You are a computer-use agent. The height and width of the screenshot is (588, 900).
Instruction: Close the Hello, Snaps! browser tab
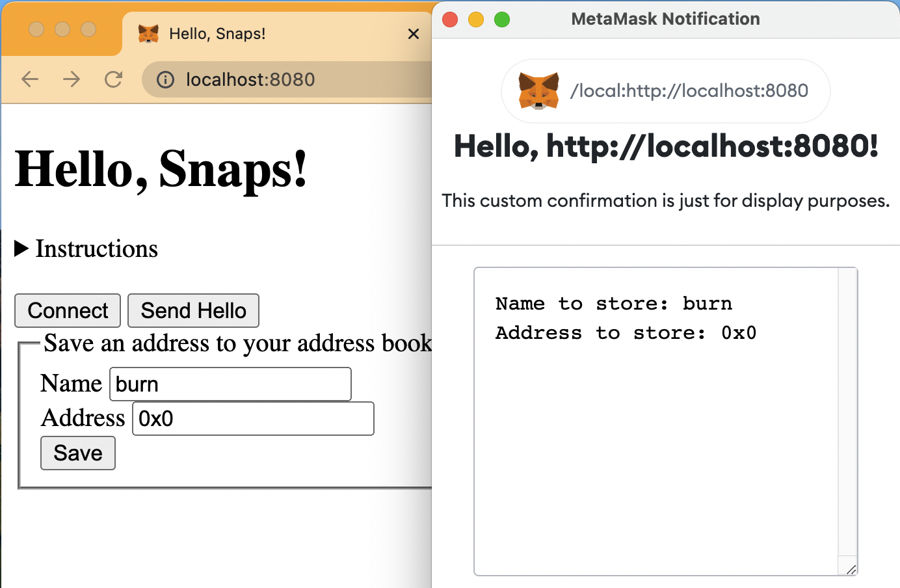click(414, 34)
